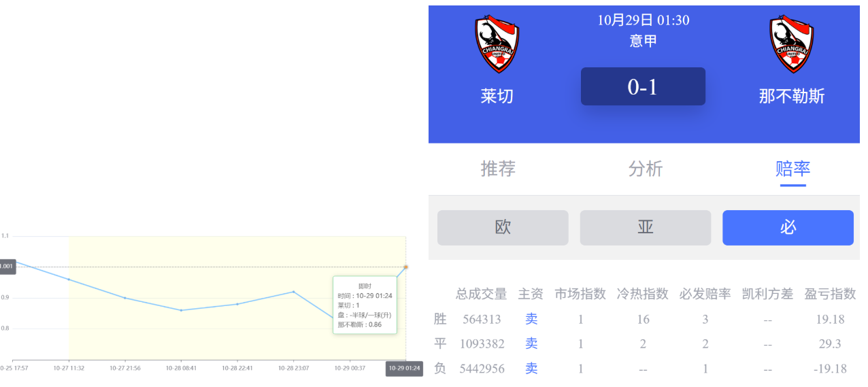Click the 莱切 home team logo
868x387 pixels.
point(497,45)
